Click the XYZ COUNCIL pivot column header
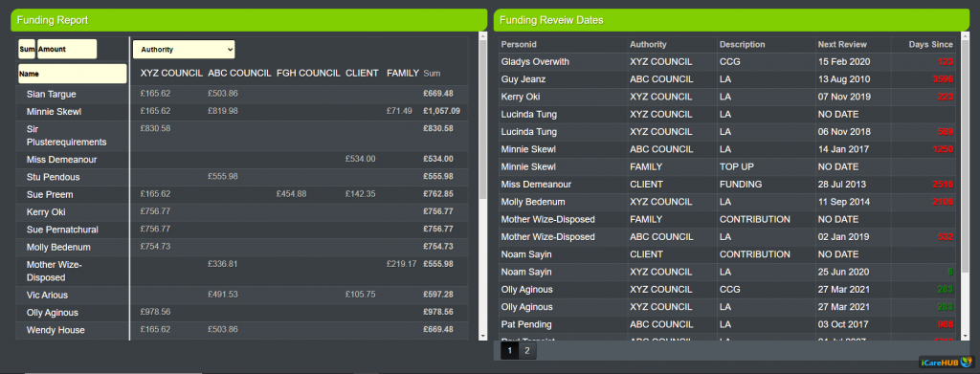980x374 pixels. [x=171, y=73]
